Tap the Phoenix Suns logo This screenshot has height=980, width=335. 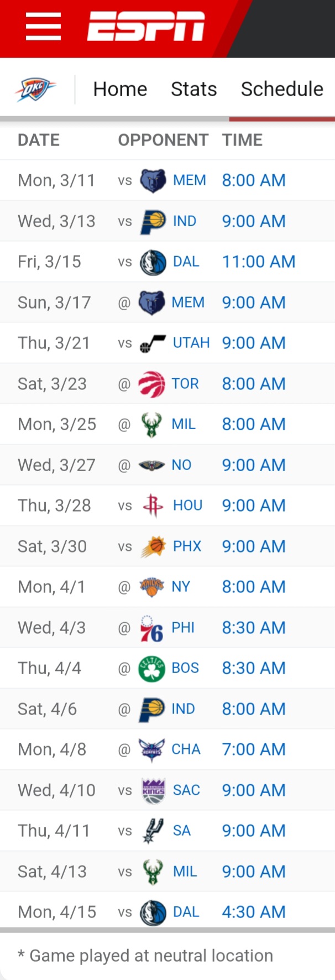click(153, 546)
